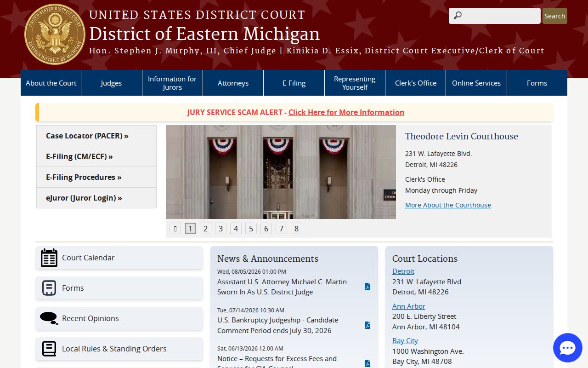Screen dimensions: 588x368
Task: Open Ann Arbor court location link
Action: 409,306
